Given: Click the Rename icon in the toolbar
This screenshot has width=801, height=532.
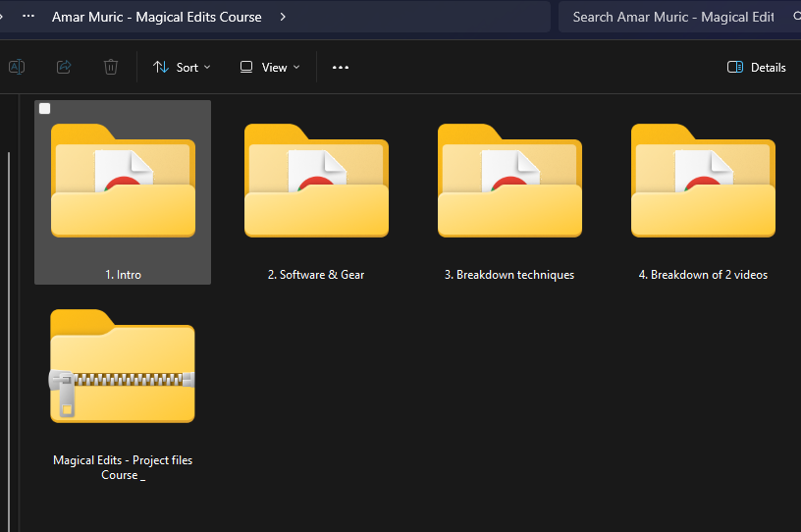Looking at the screenshot, I should pyautogui.click(x=17, y=67).
